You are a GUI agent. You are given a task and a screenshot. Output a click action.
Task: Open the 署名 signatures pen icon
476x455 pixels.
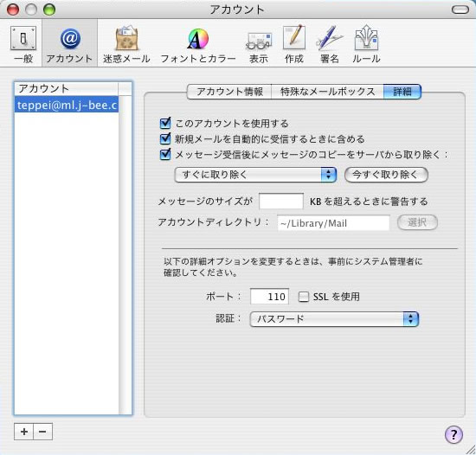coord(330,38)
